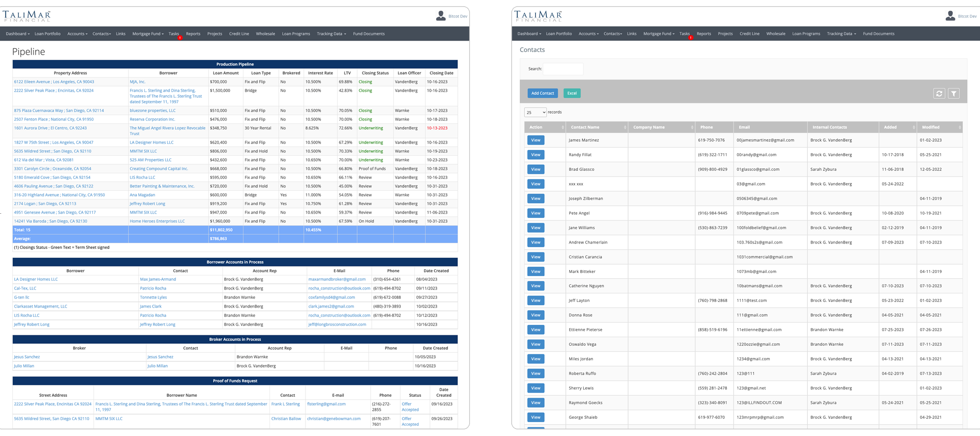Open the 25 records per page dropdown
The height and width of the screenshot is (436, 980).
(535, 112)
